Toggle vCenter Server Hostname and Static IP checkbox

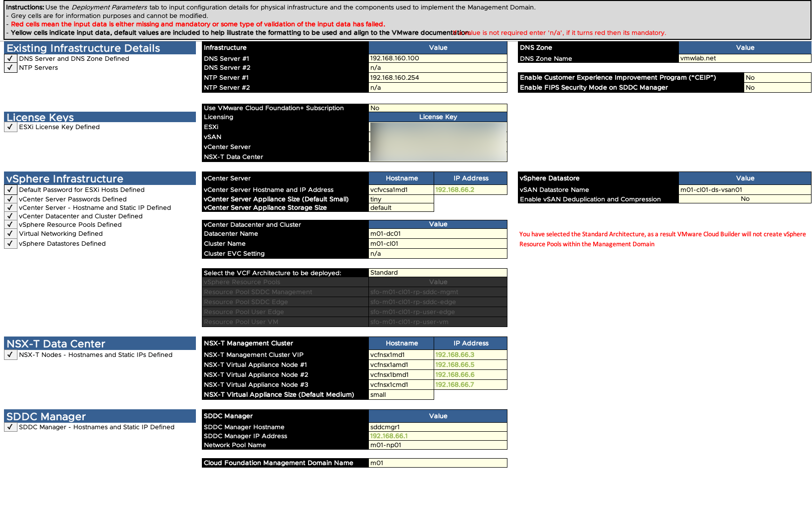[x=10, y=208]
